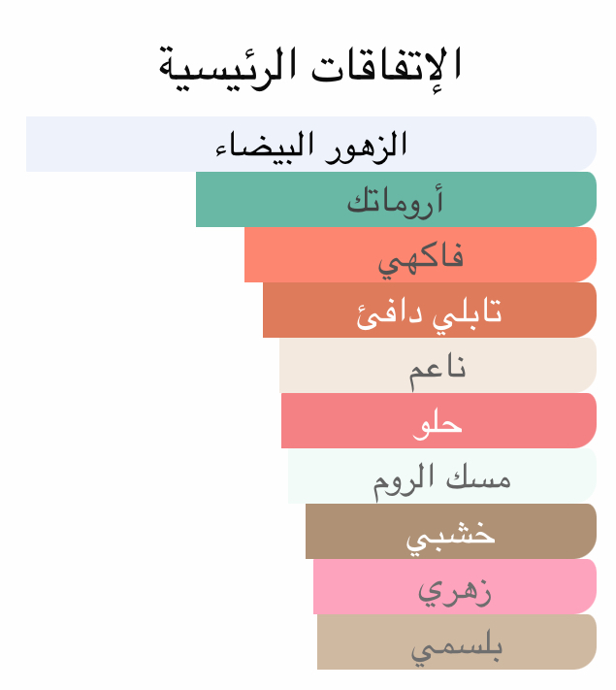Choose the light pink accord bar
Viewport: 616px width, 690px height.
454,587
